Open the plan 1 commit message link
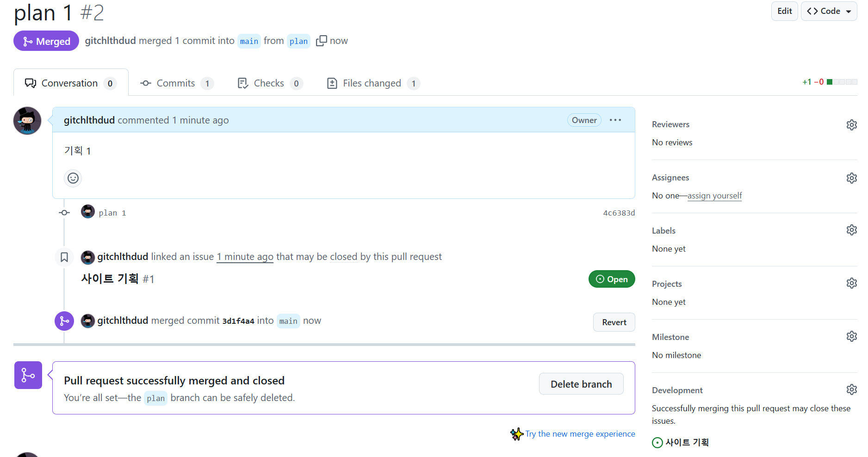 (112, 213)
